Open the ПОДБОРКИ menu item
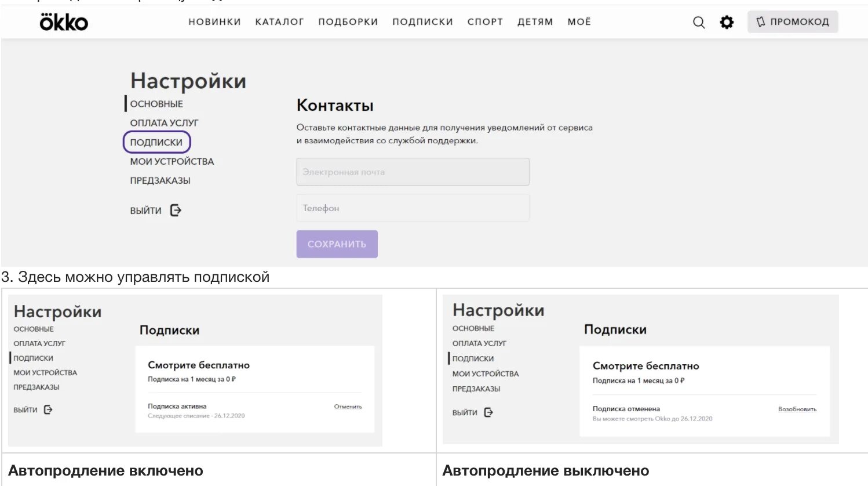 click(348, 22)
